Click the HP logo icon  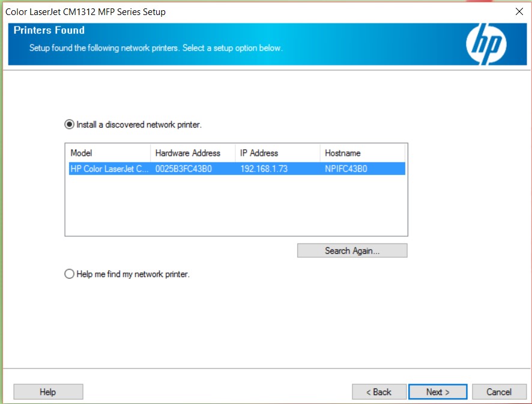(486, 44)
